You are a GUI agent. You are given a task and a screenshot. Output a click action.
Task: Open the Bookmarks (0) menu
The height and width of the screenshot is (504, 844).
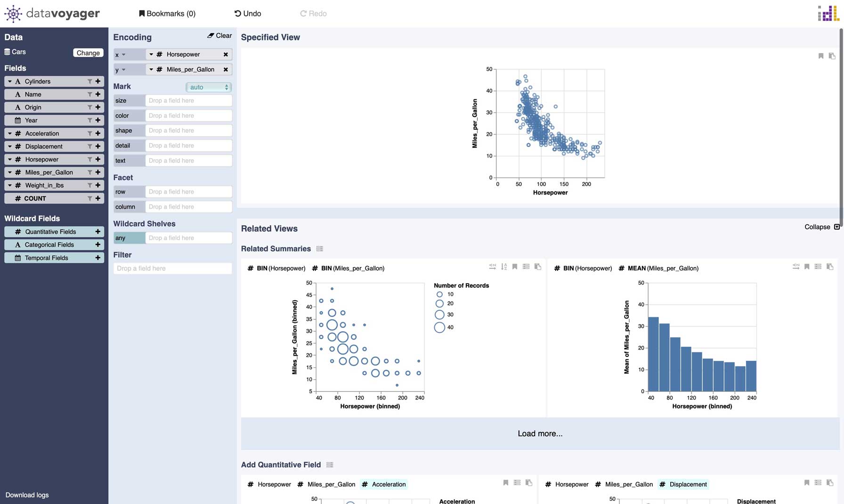point(167,14)
